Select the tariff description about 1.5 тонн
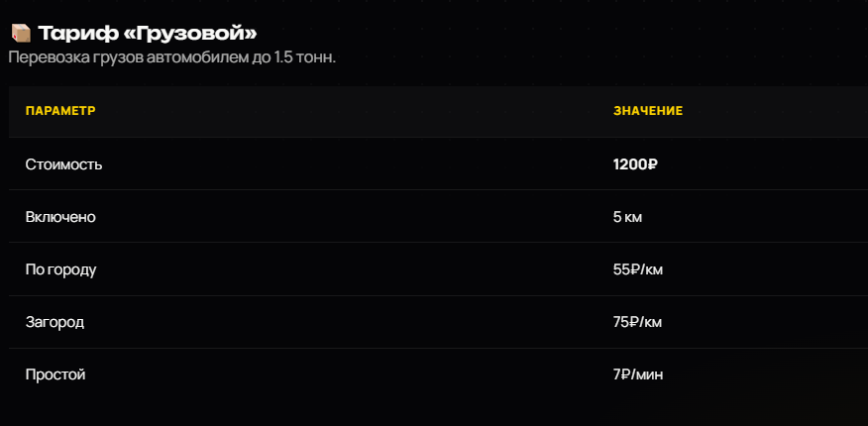The height and width of the screenshot is (426, 868). click(x=172, y=57)
